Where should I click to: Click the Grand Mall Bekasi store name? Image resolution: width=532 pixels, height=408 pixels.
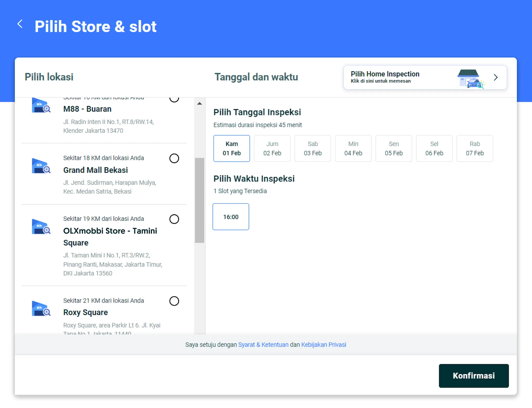tap(96, 170)
